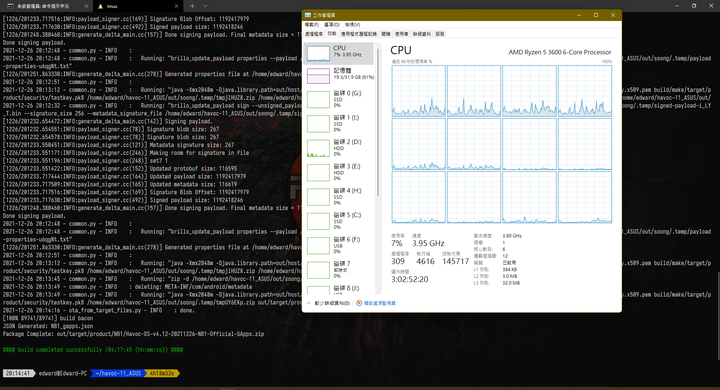Maximize the Task Manager window
Viewport: 720px width, 390px height.
(x=596, y=15)
